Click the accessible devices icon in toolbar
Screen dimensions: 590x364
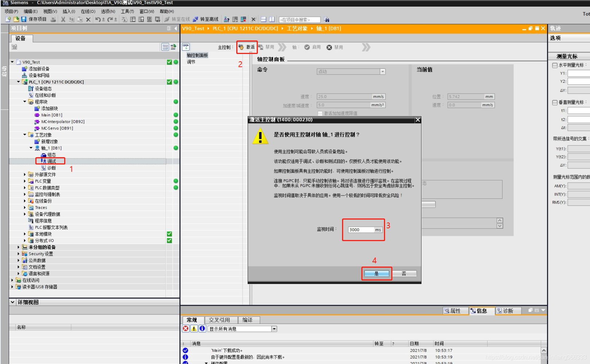pyautogui.click(x=226, y=19)
